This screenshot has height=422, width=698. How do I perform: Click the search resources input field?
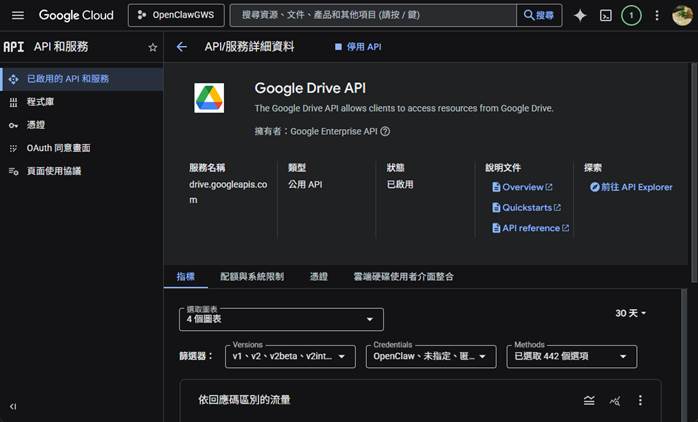375,16
